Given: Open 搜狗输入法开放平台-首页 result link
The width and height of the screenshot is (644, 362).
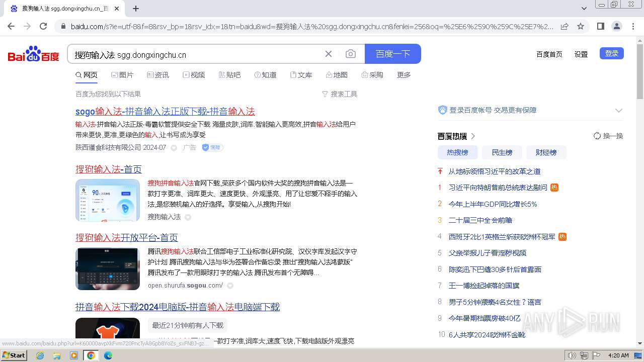Looking at the screenshot, I should 127,237.
